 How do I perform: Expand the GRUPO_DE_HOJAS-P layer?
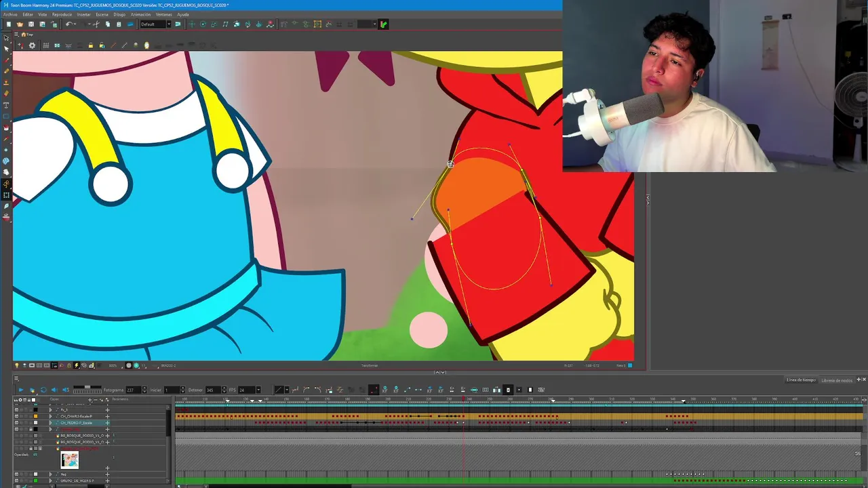[x=50, y=481]
